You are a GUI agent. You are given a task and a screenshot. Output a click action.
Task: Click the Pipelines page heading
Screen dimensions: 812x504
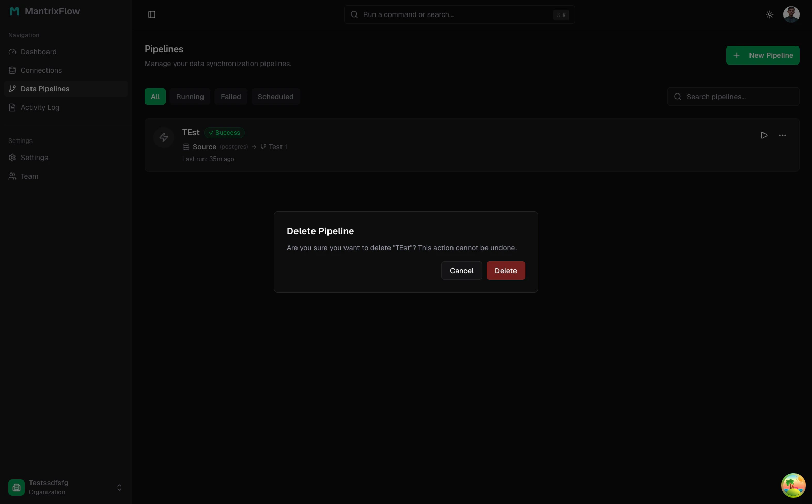click(x=164, y=49)
